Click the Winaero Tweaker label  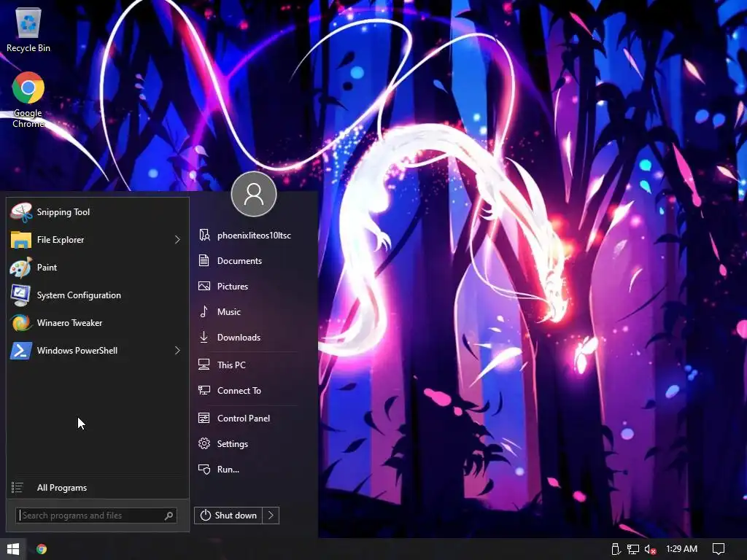pos(69,323)
